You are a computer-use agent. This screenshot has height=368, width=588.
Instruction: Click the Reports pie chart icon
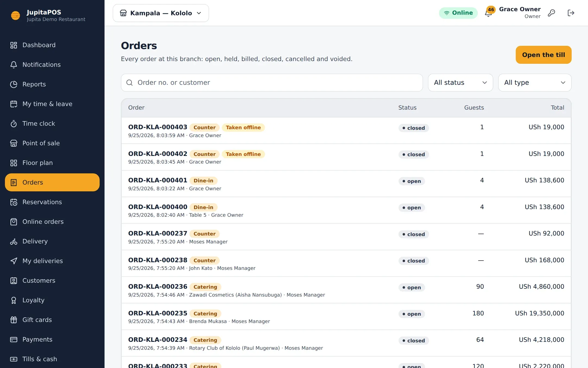click(14, 84)
